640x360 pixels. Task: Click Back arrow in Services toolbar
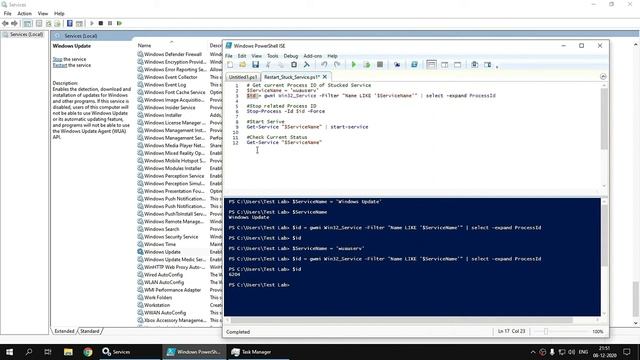[x=5, y=23]
